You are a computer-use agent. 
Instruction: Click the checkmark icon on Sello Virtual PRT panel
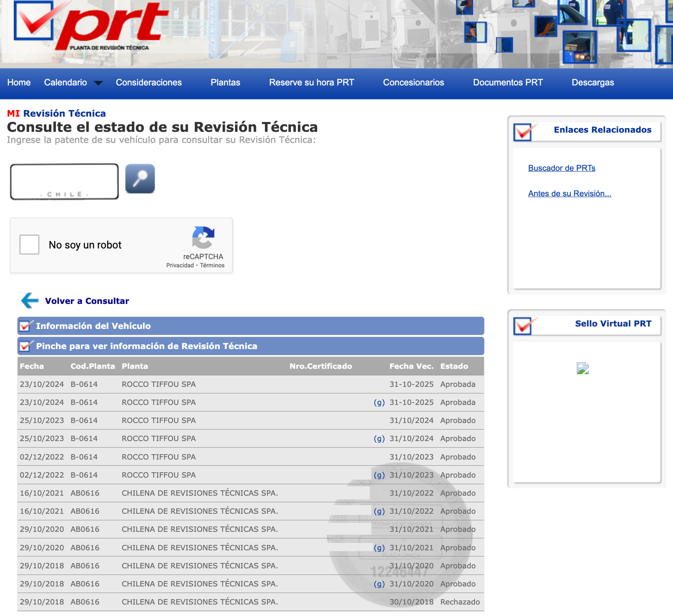[x=523, y=325]
